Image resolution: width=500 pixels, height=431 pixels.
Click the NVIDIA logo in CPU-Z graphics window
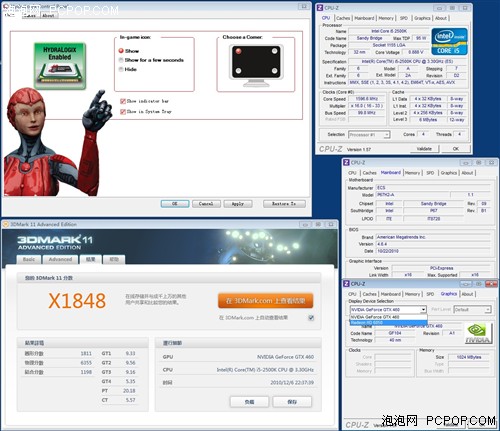tap(479, 333)
